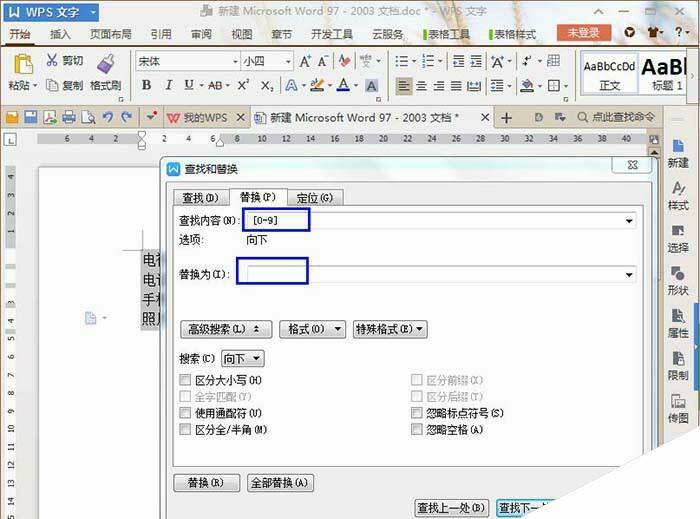Click the Copy (复制) icon

click(x=52, y=85)
